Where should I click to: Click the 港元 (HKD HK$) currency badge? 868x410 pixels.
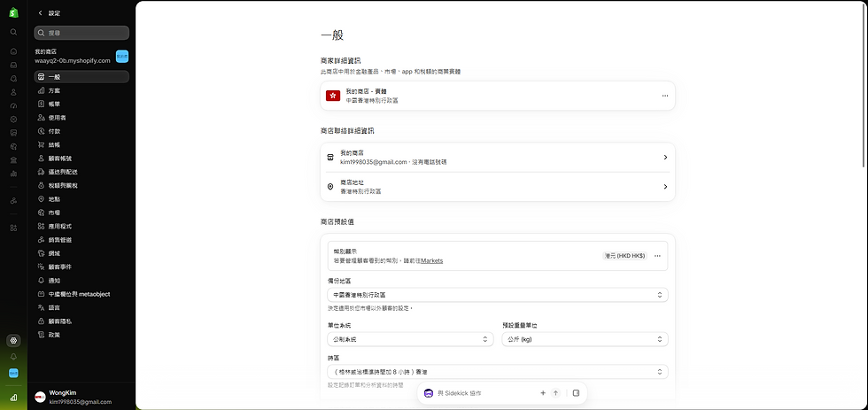point(625,256)
